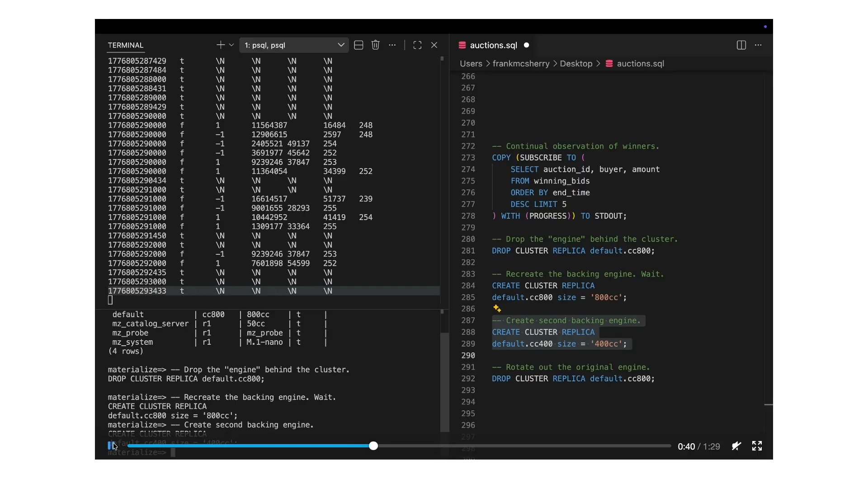Click the new terminal plus icon
Image resolution: width=868 pixels, height=488 pixels.
(220, 45)
